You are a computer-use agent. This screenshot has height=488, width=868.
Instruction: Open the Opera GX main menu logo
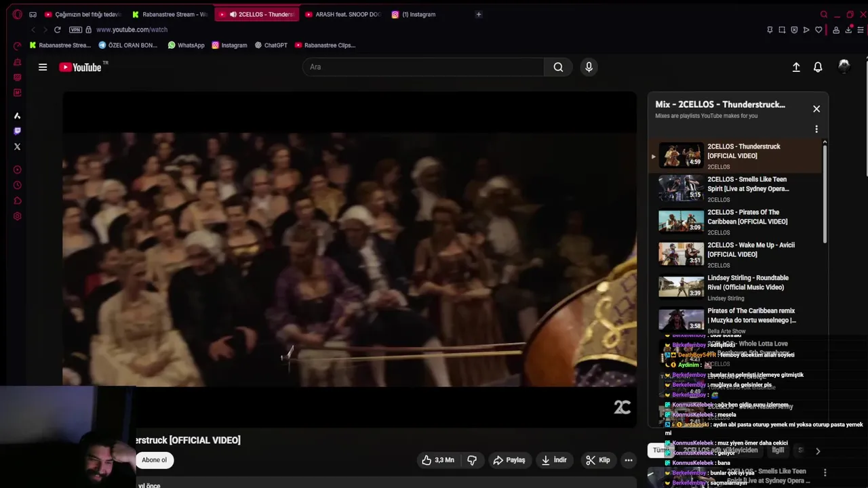(17, 14)
